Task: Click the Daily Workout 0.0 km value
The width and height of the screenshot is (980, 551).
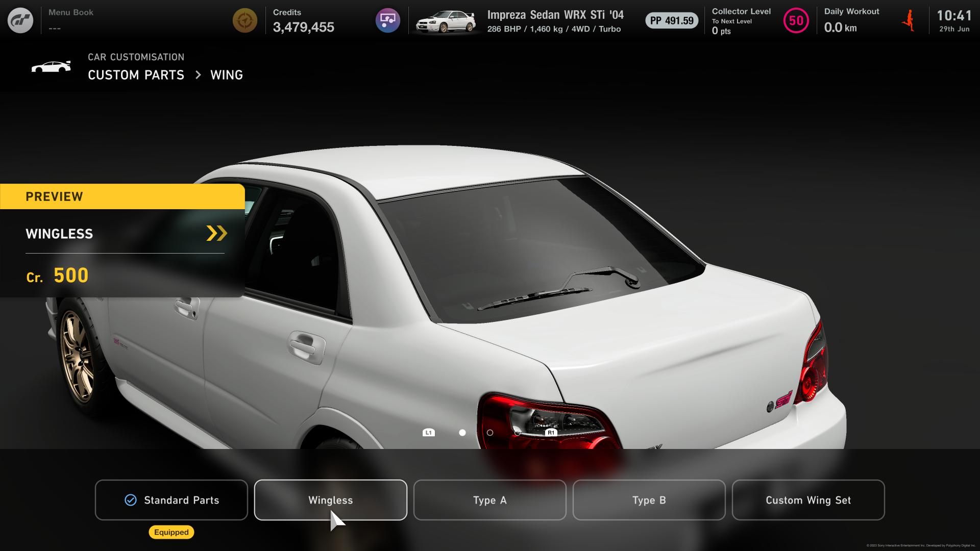Action: tap(841, 28)
